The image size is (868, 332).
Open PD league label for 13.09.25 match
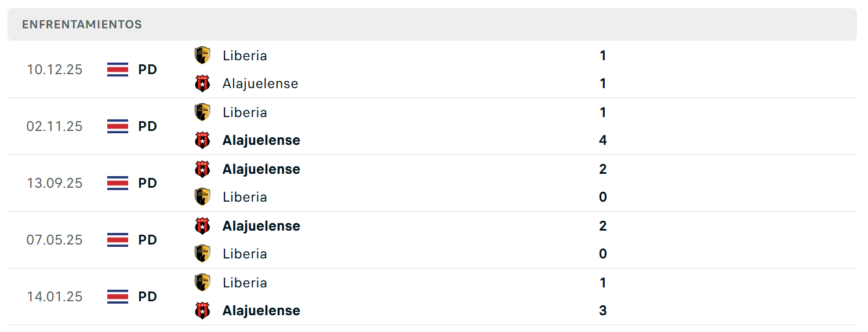coord(148,183)
